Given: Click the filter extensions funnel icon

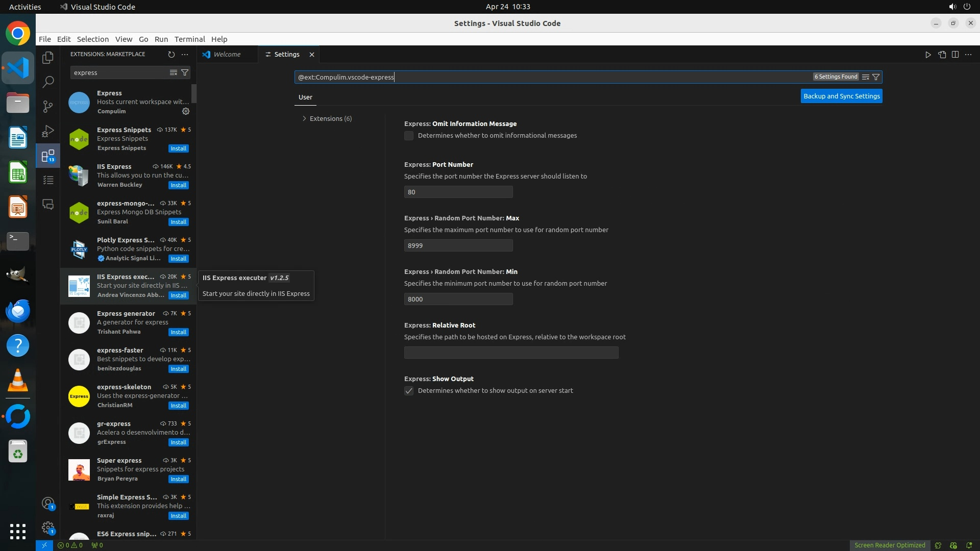Looking at the screenshot, I should (x=185, y=72).
